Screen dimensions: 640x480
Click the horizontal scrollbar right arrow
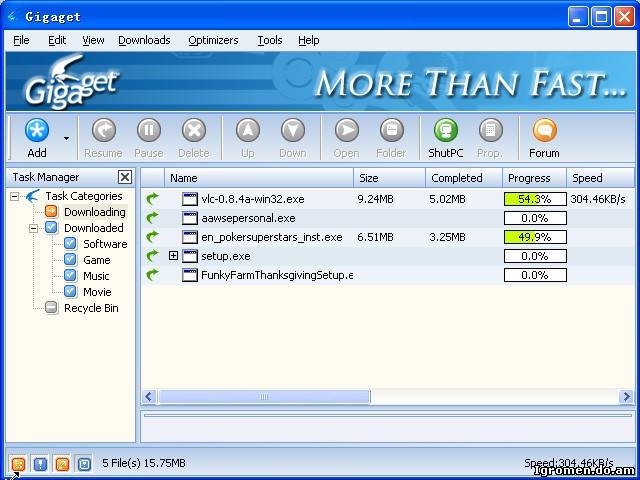[626, 396]
